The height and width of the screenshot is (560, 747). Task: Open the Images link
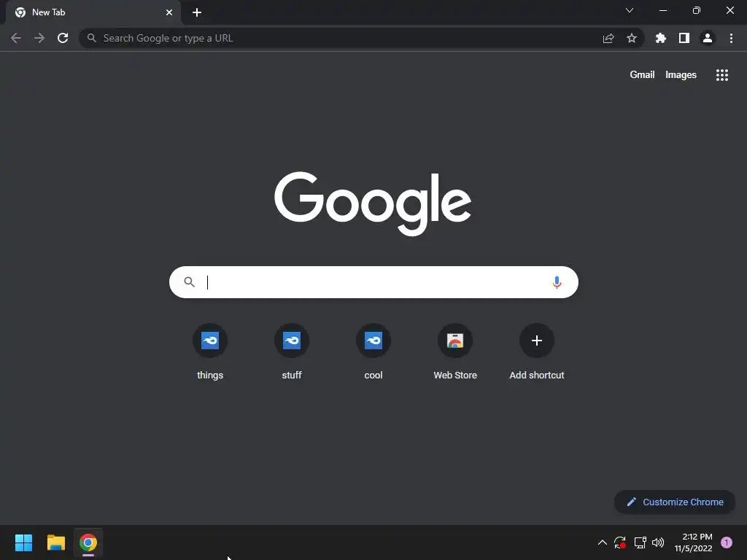pyautogui.click(x=681, y=75)
